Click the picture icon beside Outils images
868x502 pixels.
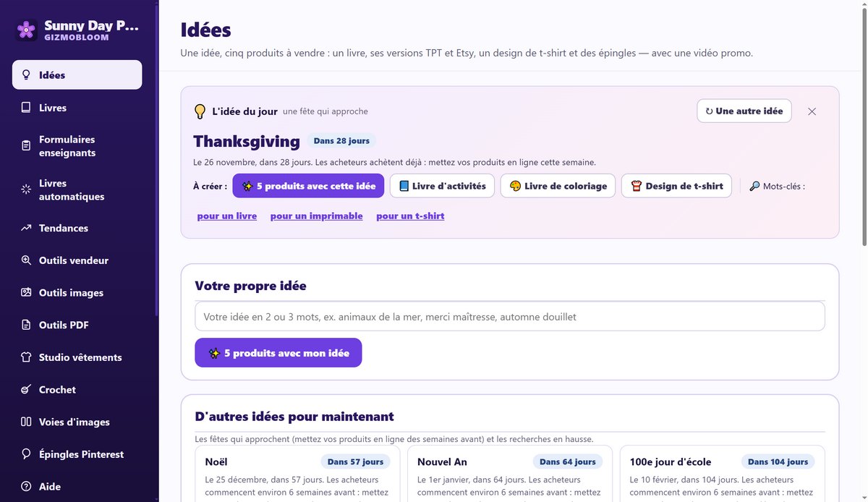[x=26, y=292]
